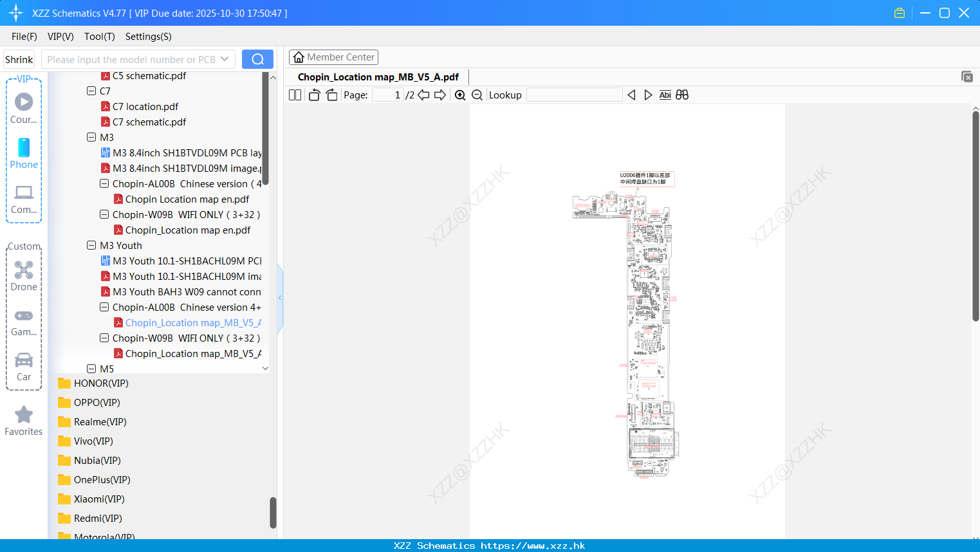Select the Drone category
Image resolution: width=980 pixels, height=552 pixels.
[24, 275]
